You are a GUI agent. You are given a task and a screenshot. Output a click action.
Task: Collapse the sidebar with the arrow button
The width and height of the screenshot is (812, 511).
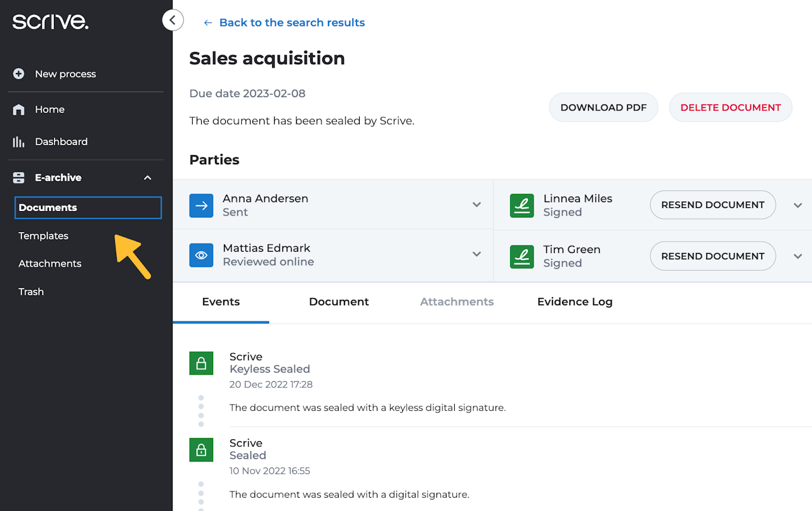[x=173, y=20]
